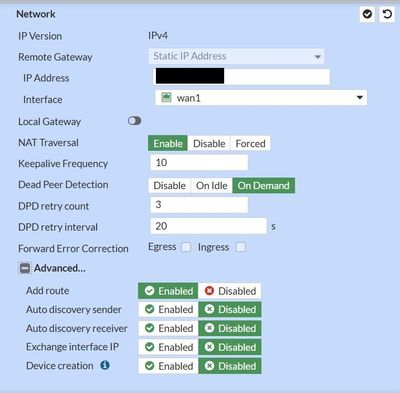Disable NAT Traversal
This screenshot has height=393, width=400.
[209, 144]
